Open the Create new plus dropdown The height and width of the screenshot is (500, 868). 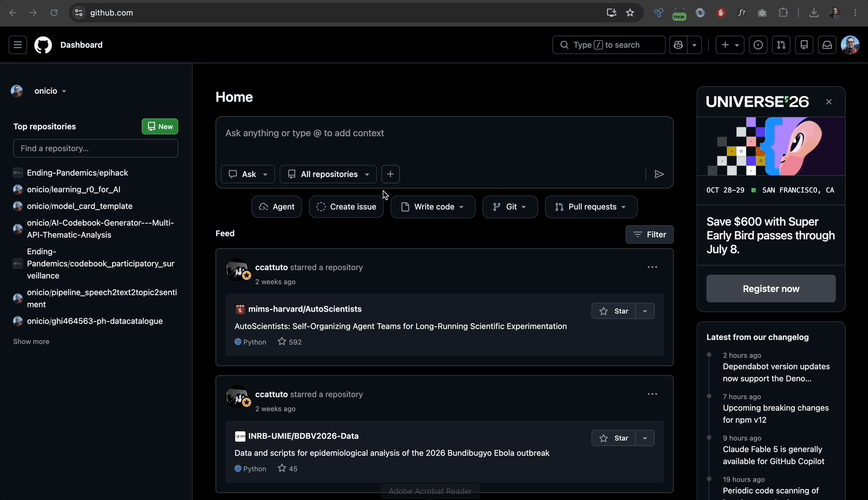pyautogui.click(x=729, y=45)
